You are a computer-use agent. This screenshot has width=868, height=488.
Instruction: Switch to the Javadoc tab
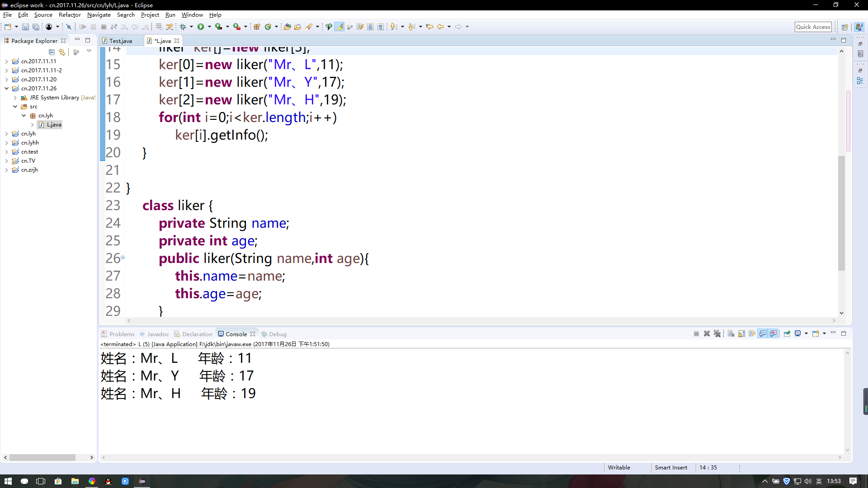[154, 334]
